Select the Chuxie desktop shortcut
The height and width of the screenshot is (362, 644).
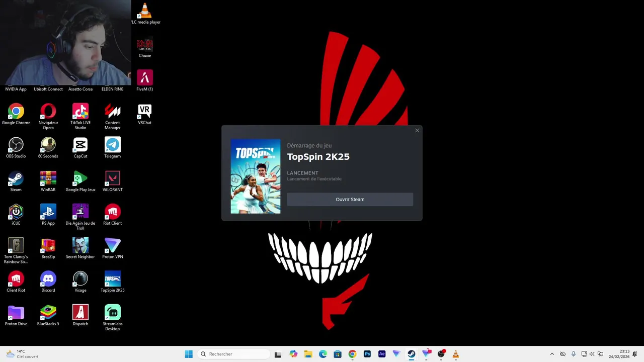pos(145,47)
